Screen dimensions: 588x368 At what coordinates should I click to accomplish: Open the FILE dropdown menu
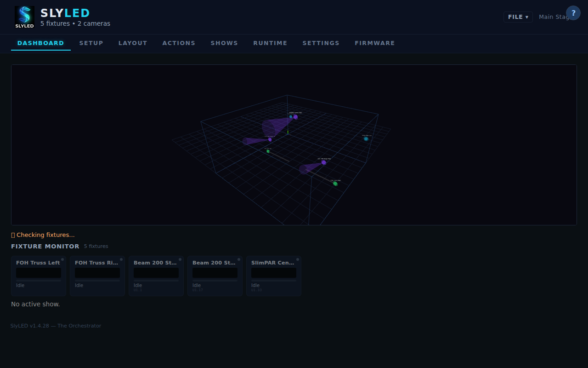click(518, 17)
